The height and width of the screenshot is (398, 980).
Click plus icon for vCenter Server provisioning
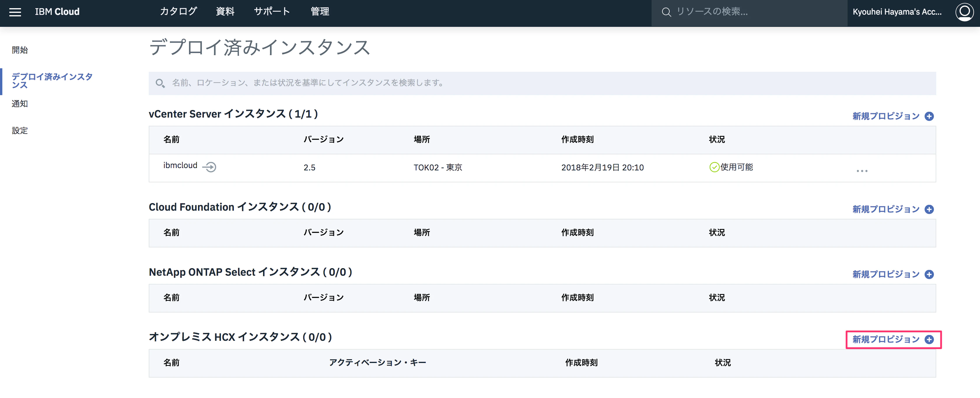tap(929, 116)
